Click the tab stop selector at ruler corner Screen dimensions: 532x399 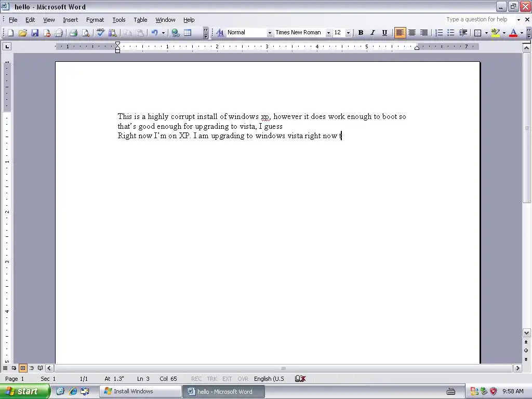(x=7, y=46)
